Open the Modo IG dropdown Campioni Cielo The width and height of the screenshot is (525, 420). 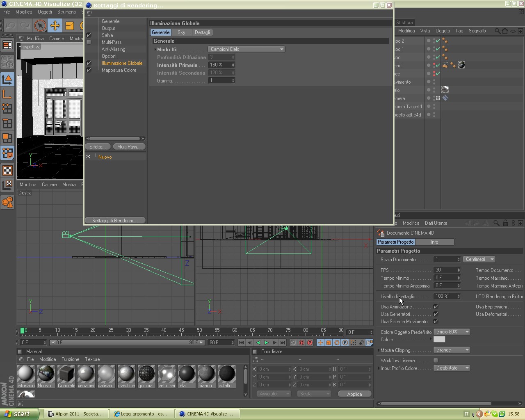(247, 49)
